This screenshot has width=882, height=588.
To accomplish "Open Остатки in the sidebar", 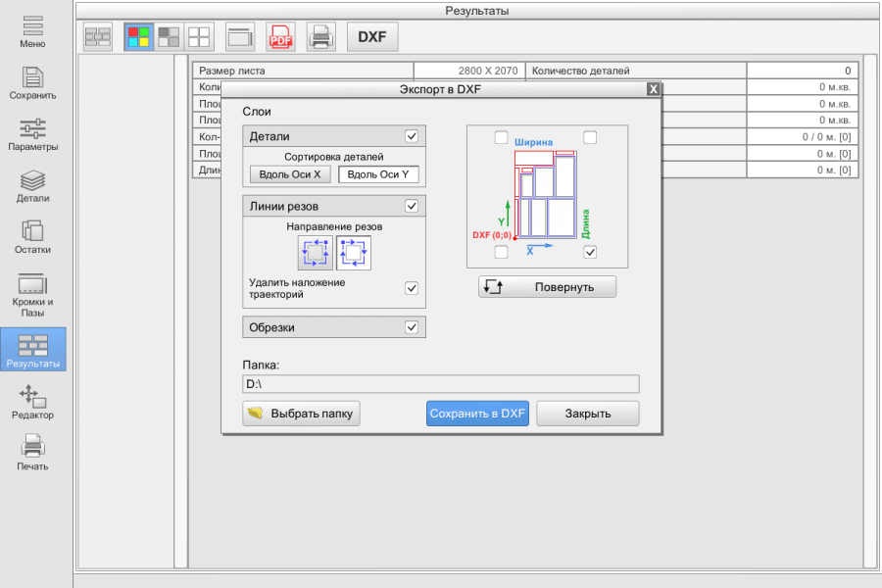I will pos(32,237).
